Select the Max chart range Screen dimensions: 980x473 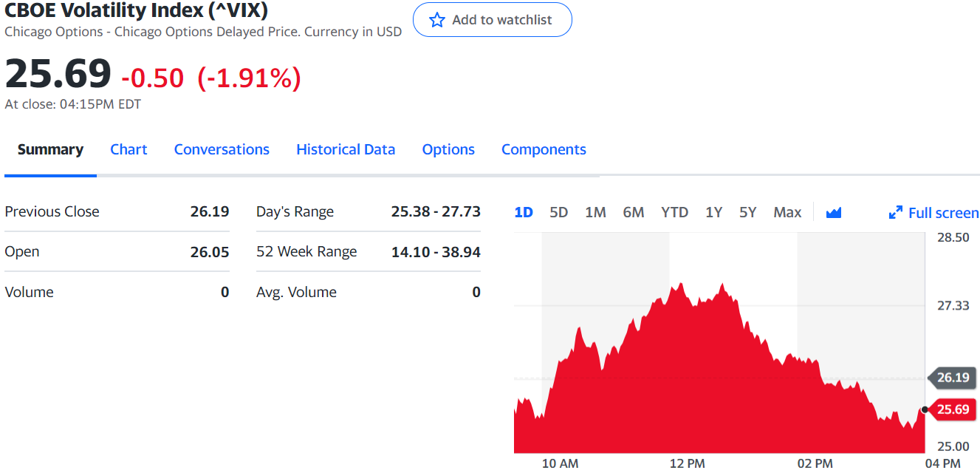787,213
